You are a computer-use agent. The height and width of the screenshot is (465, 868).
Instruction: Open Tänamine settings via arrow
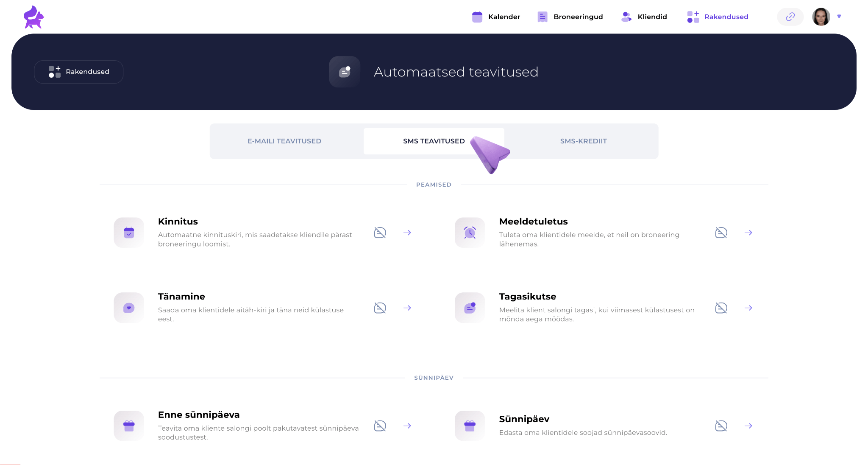[407, 308]
